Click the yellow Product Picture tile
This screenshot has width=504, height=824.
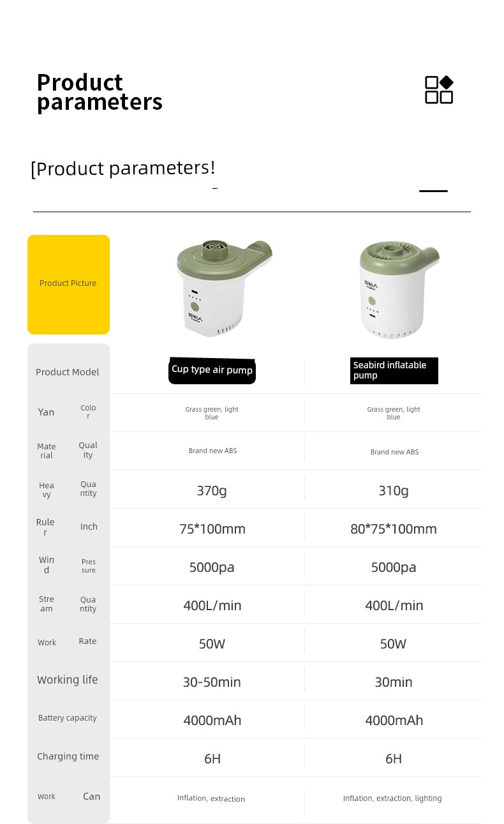pos(68,284)
